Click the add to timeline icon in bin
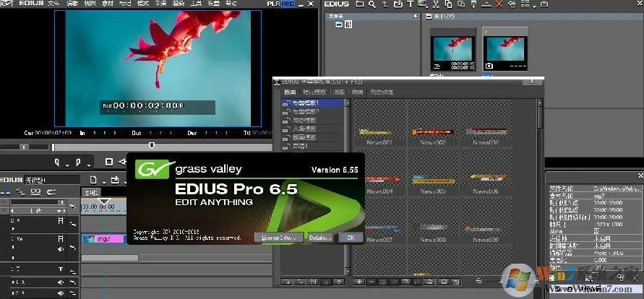The image size is (644, 299). tap(474, 4)
